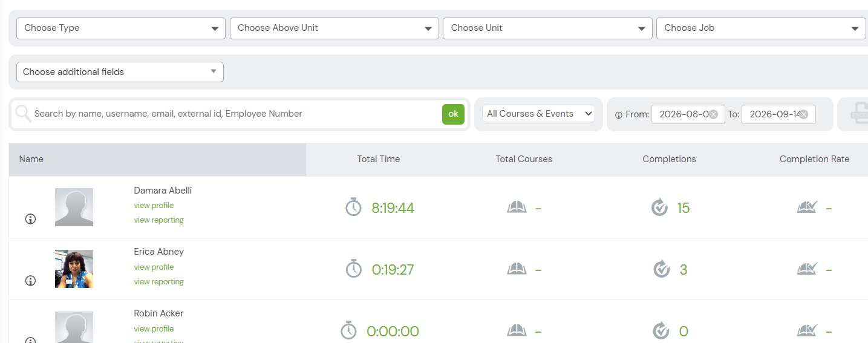Screen dimensions: 868x343
Task: Click courses book icon for Robin Acker
Action: [x=517, y=330]
